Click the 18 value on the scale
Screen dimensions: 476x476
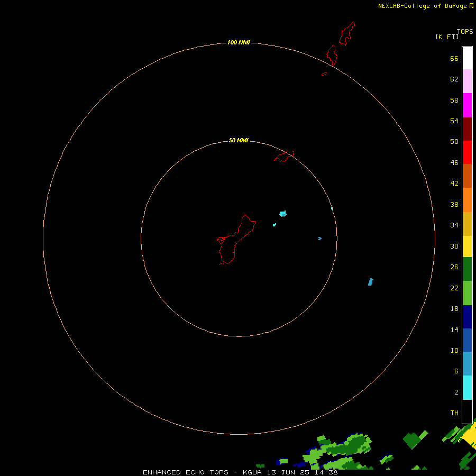pos(454,309)
